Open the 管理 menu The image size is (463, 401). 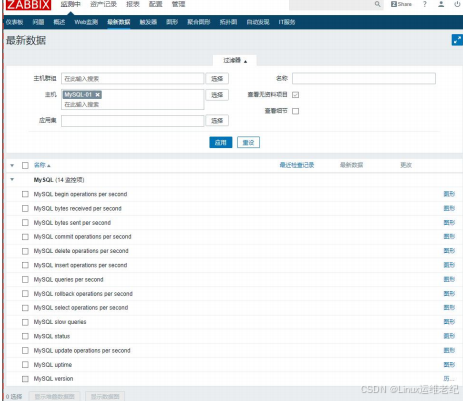click(178, 4)
